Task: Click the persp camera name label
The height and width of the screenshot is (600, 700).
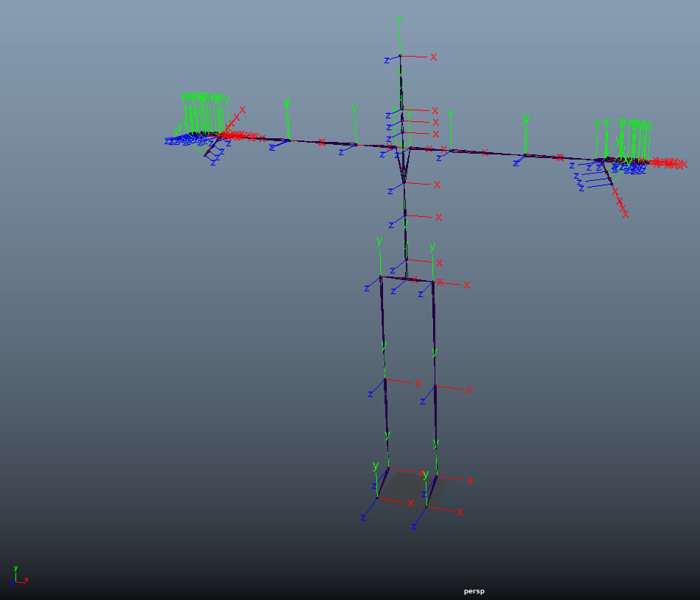Action: tap(474, 591)
